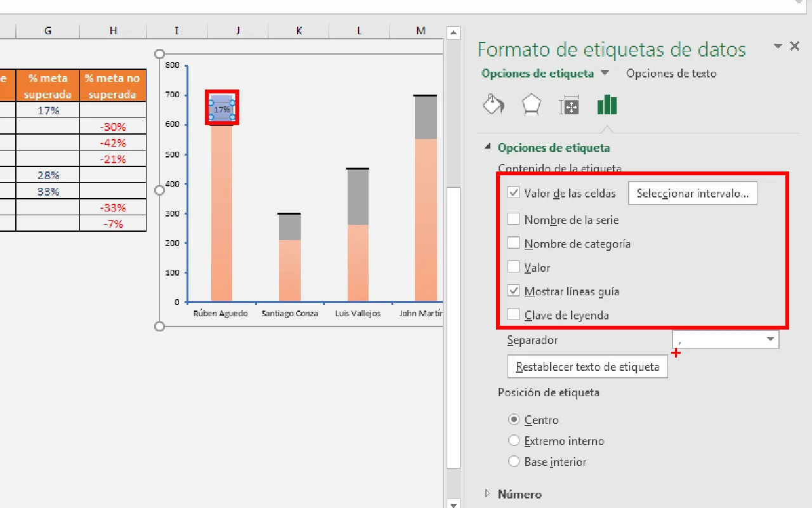Select column header H

tap(114, 30)
